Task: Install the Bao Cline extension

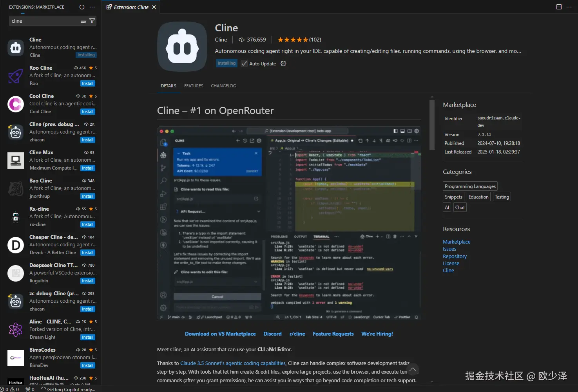Action: tap(88, 196)
